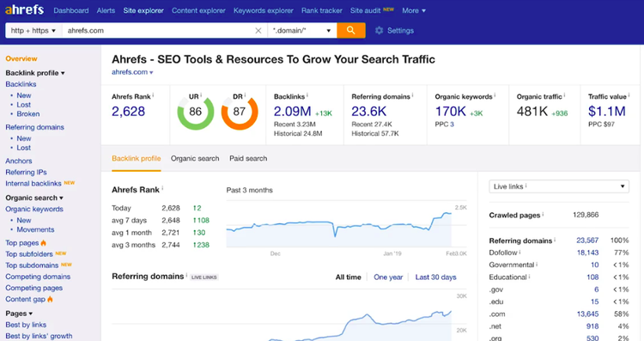
Task: Click the info icon next to Crawled pages
Action: (543, 214)
